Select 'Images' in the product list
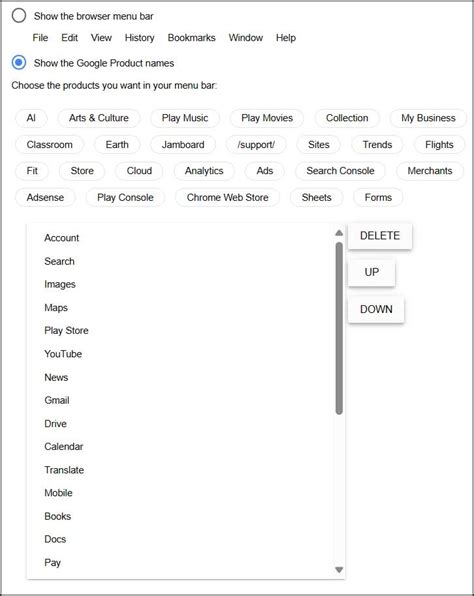Image resolution: width=474 pixels, height=596 pixels. click(181, 284)
